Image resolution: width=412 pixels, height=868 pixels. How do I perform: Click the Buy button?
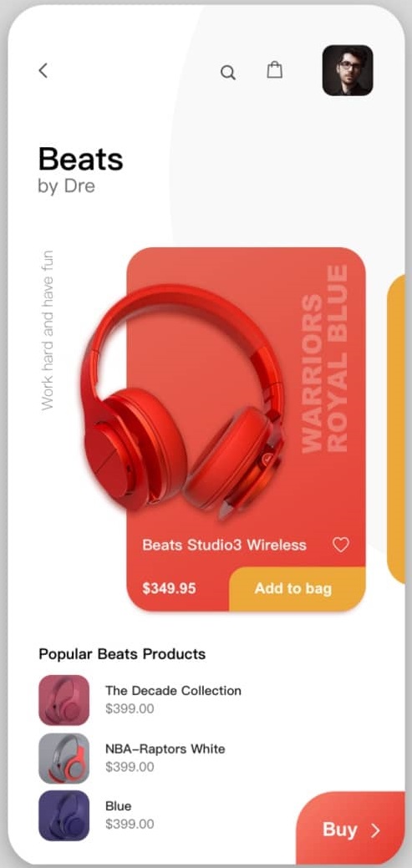(x=351, y=828)
